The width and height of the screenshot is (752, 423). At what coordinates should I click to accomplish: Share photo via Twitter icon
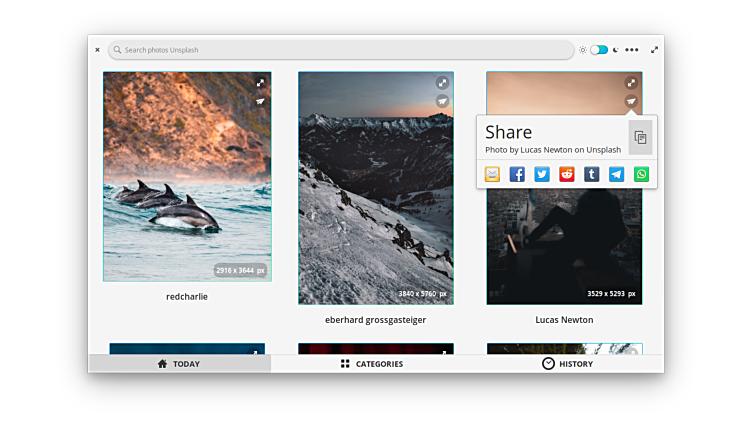(542, 174)
